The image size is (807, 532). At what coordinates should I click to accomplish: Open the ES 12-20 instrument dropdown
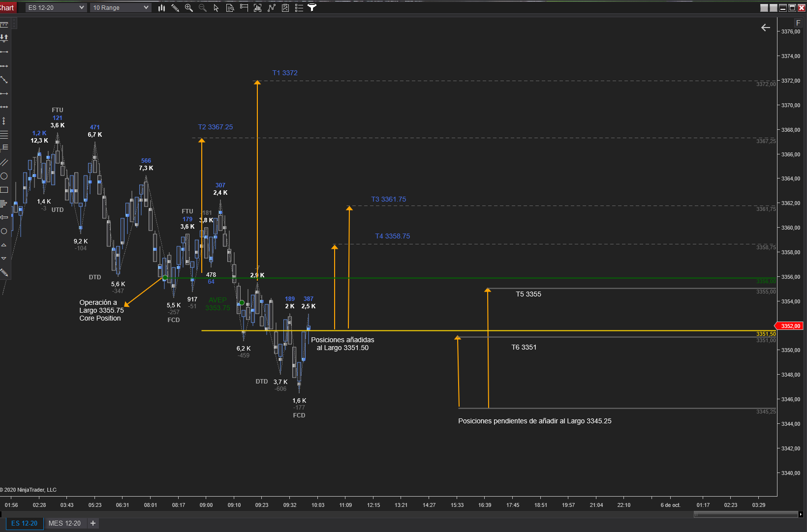(56, 8)
